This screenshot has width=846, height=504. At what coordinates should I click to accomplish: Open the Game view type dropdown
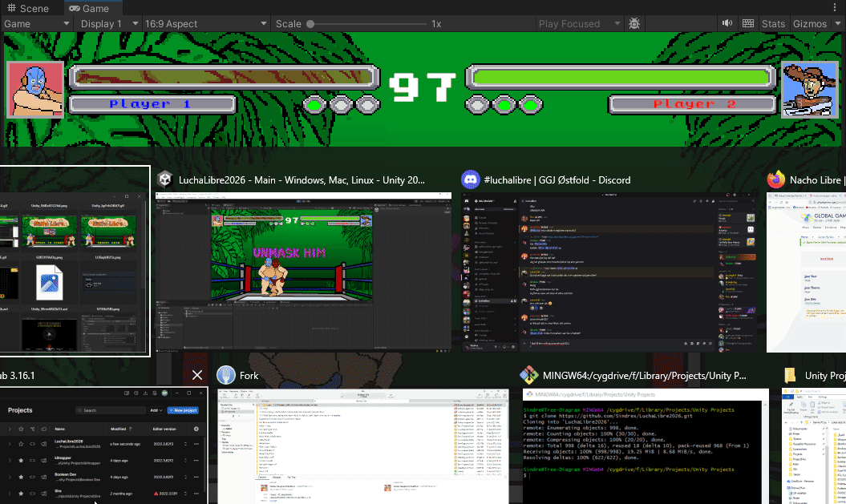click(37, 24)
